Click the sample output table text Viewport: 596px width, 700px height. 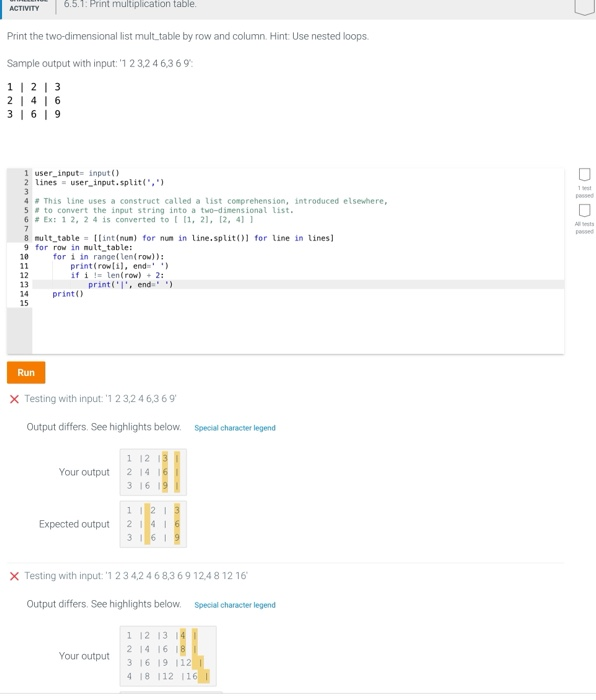tap(34, 100)
